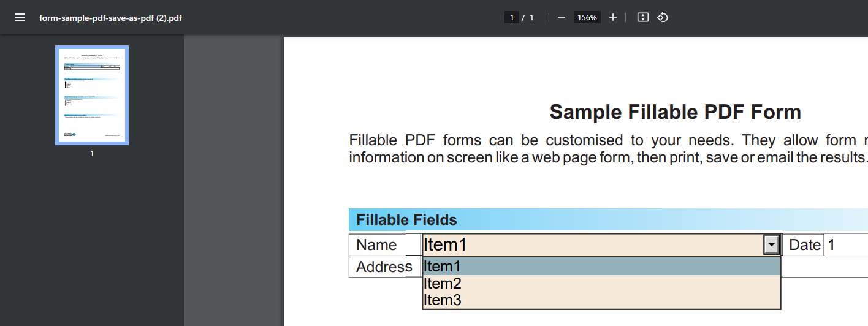Toggle the sidebar with the hamburger menu icon
868x326 pixels.
pos(20,17)
